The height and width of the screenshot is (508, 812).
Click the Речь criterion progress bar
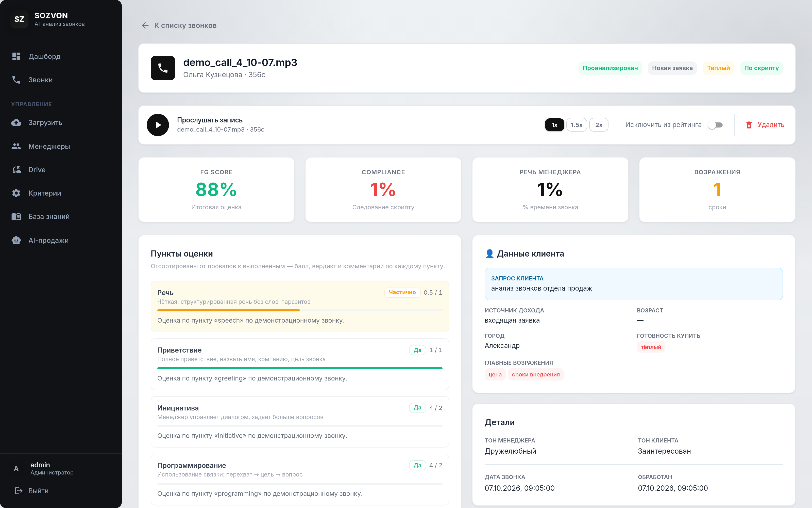point(300,310)
